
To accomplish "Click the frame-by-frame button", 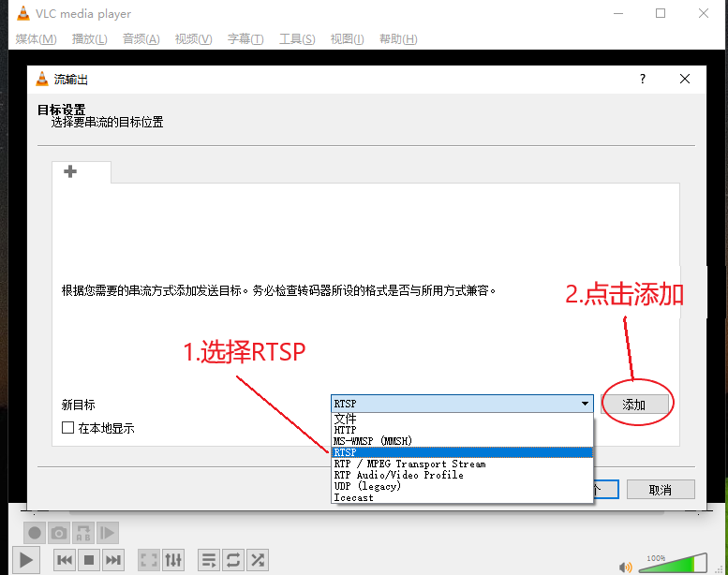I will point(107,533).
